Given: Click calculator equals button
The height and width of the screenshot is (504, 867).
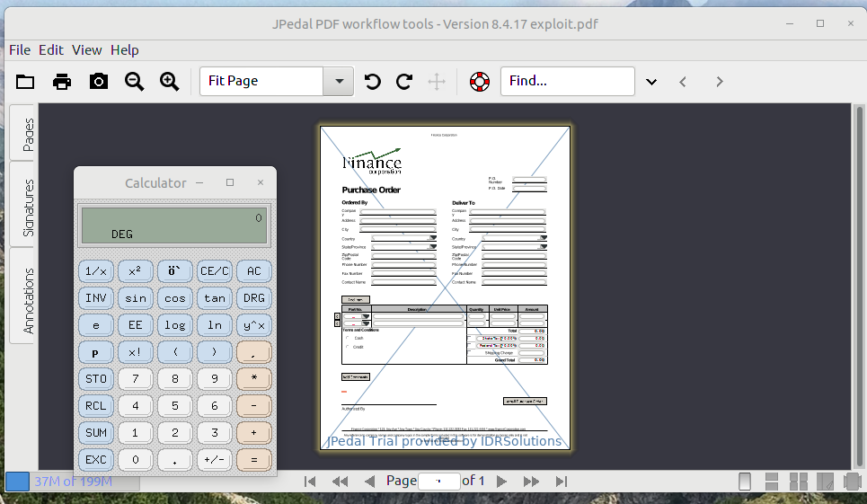Looking at the screenshot, I should 253,460.
